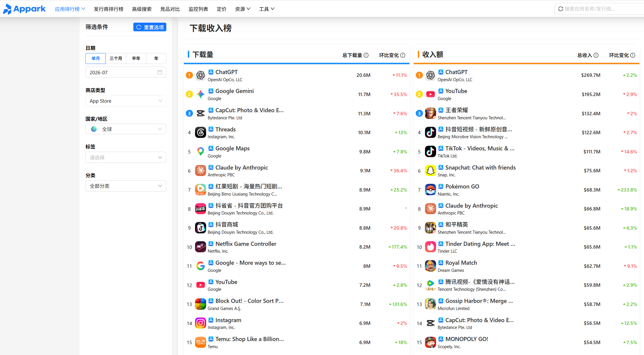The height and width of the screenshot is (355, 644).
Task: Click info icon beside 总收入
Action: click(x=596, y=55)
